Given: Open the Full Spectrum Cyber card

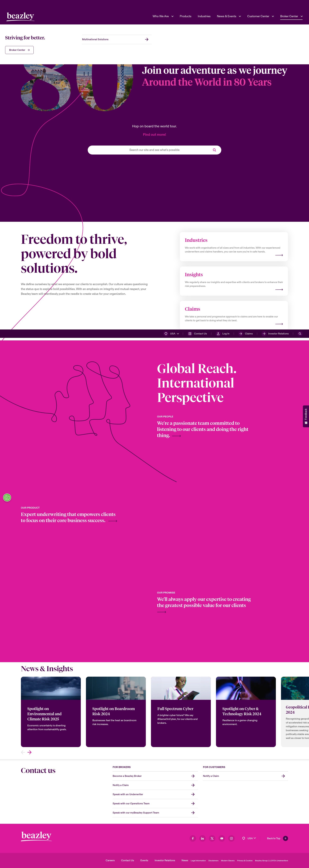Looking at the screenshot, I should (x=181, y=712).
